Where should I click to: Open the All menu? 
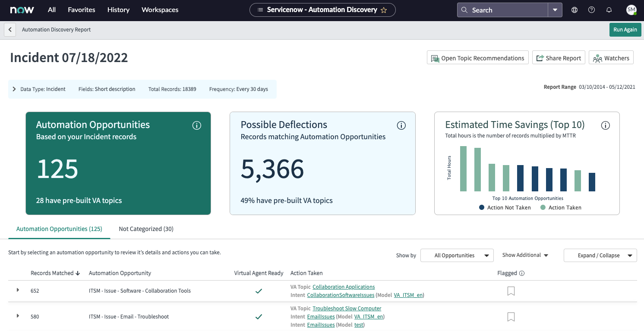(52, 9)
